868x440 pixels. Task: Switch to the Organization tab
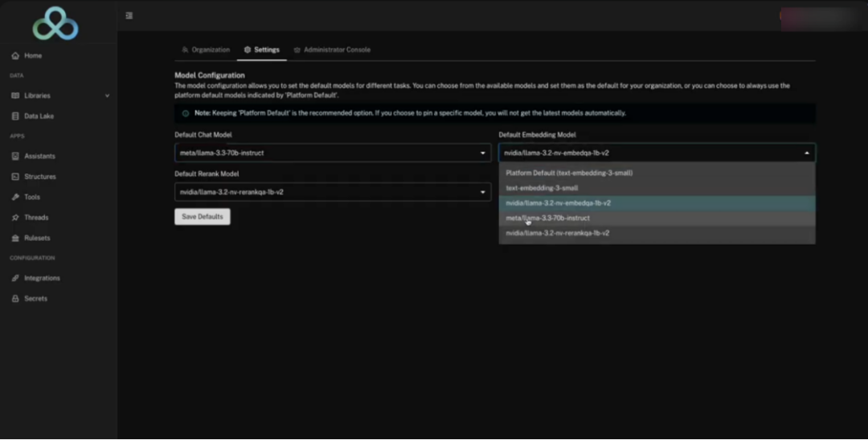pyautogui.click(x=206, y=50)
